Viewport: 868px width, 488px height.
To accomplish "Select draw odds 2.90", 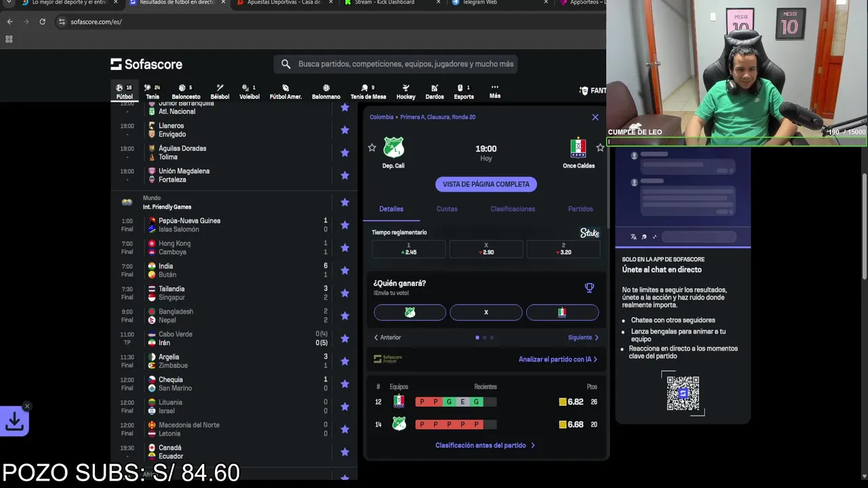I will [486, 249].
